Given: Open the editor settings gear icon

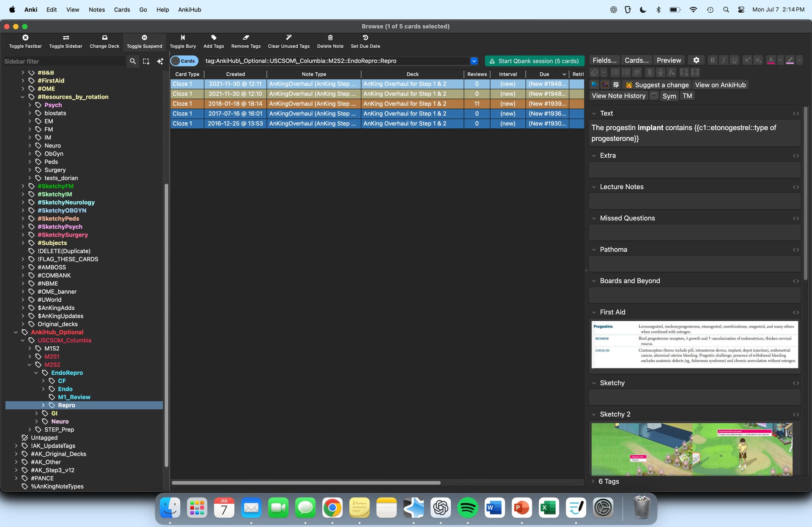Looking at the screenshot, I should 696,60.
